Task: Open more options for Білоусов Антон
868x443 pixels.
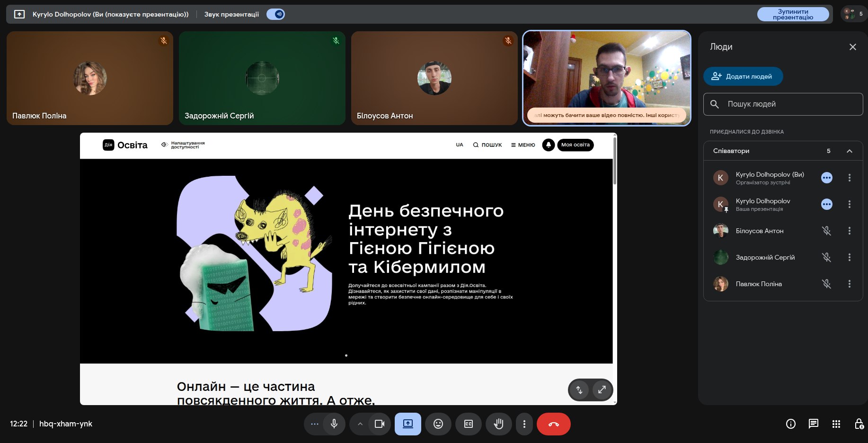Action: pos(850,231)
